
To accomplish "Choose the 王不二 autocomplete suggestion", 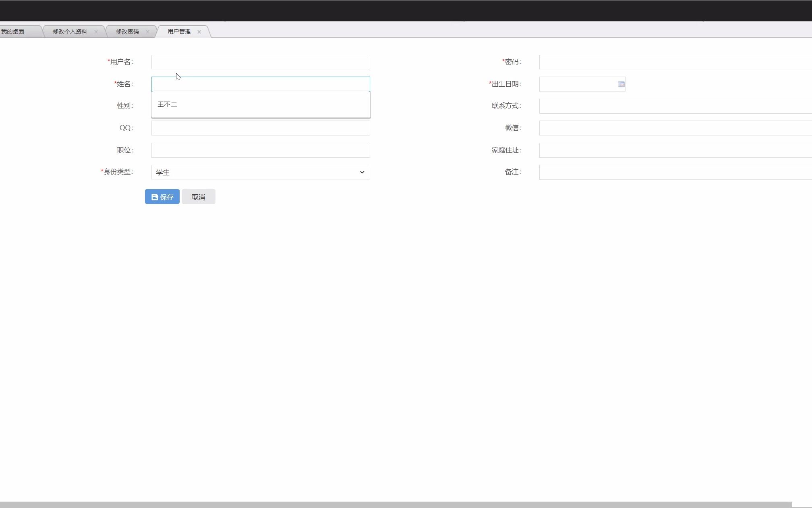I will (261, 104).
